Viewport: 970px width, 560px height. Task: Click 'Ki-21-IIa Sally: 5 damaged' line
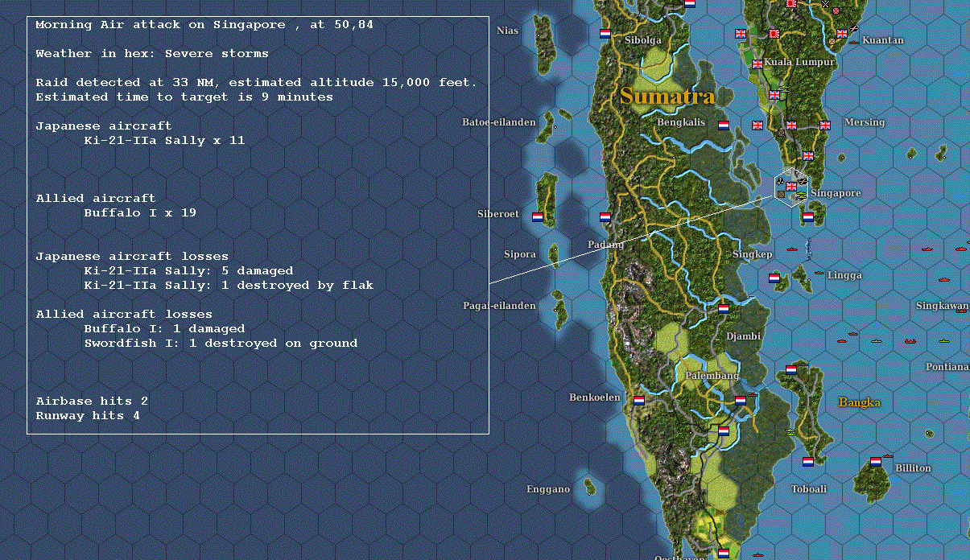188,271
